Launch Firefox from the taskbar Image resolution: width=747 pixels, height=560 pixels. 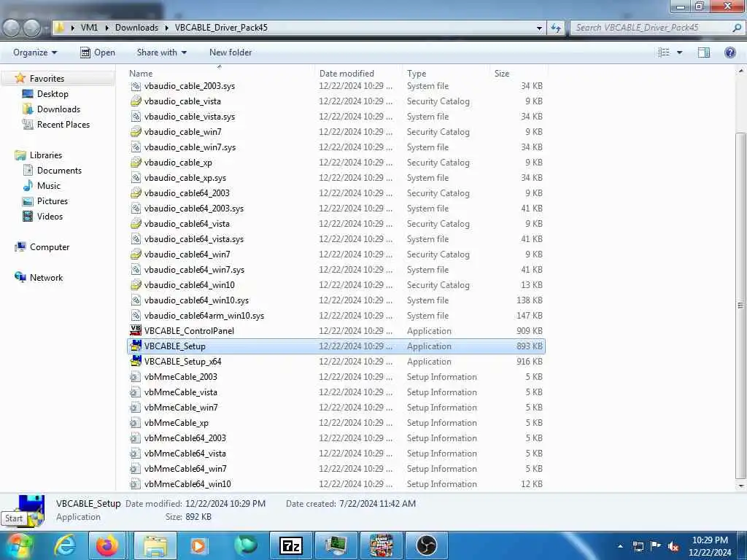[107, 545]
